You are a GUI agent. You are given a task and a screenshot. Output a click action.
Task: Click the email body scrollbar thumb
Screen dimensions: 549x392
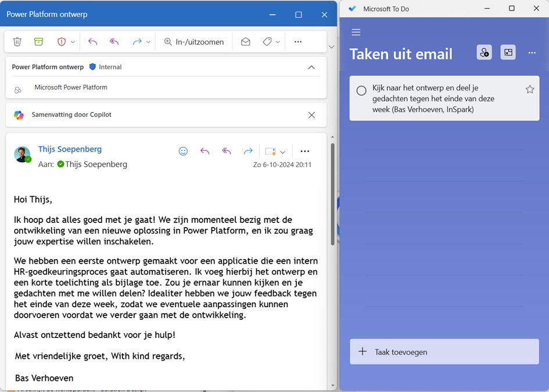click(333, 193)
